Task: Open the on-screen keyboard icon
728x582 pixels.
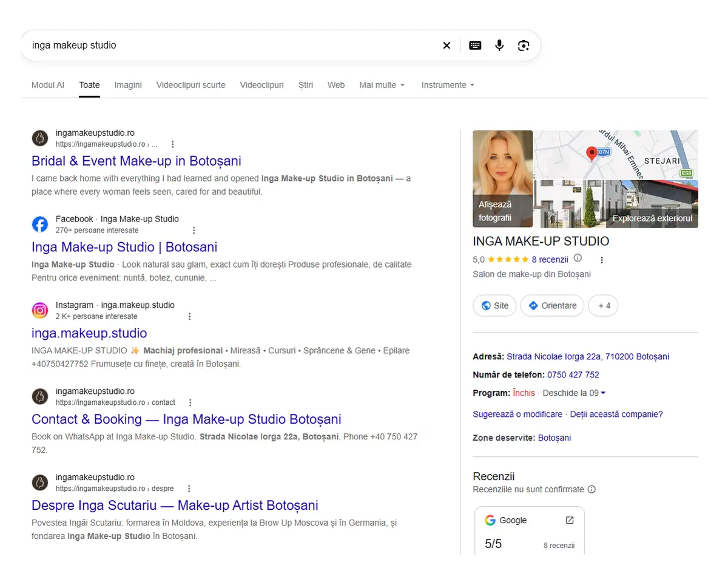Action: point(475,46)
